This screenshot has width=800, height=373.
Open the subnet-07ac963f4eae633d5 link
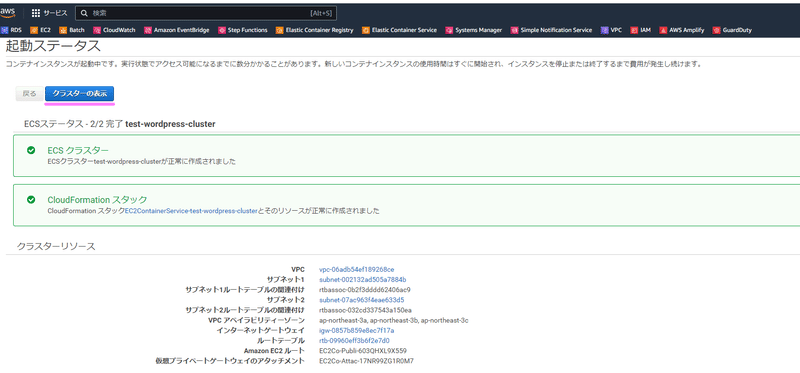pos(362,300)
